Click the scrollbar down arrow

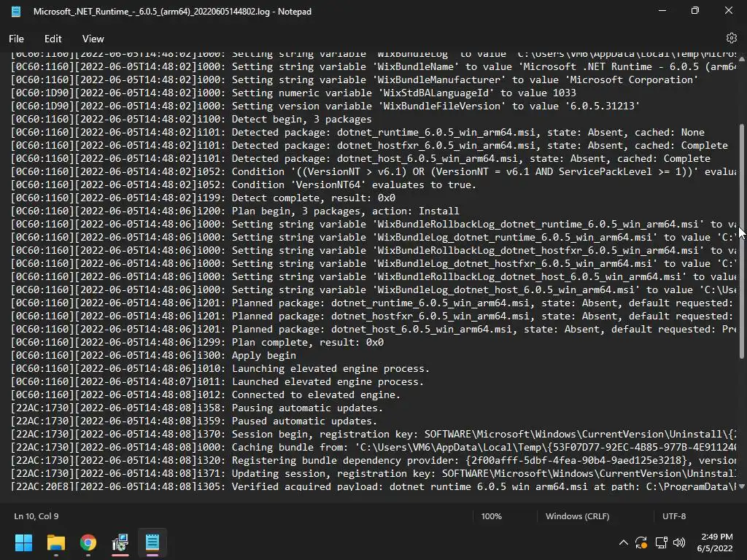point(742,486)
